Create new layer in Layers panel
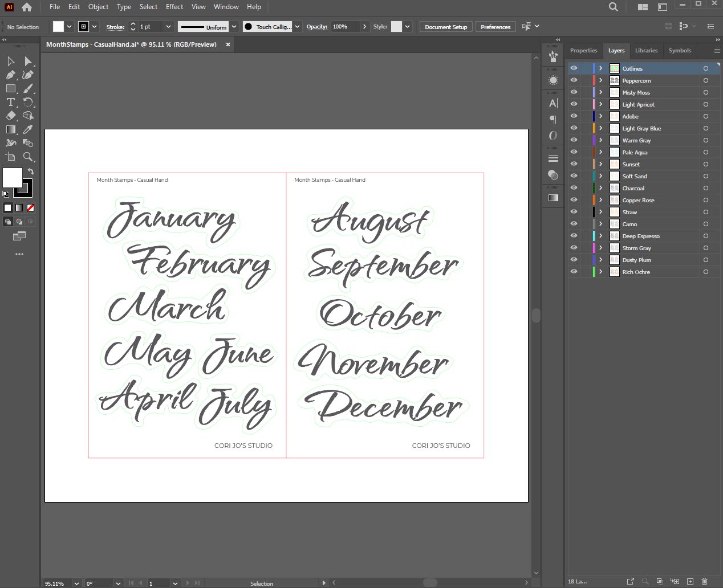723x588 pixels. 690,581
